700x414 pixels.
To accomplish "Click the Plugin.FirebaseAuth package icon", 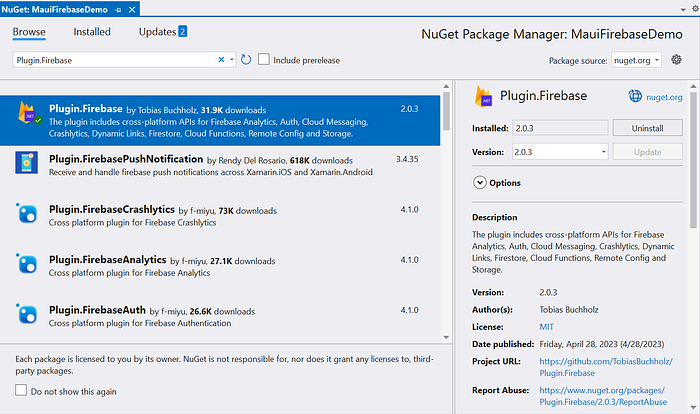I will pos(27,314).
